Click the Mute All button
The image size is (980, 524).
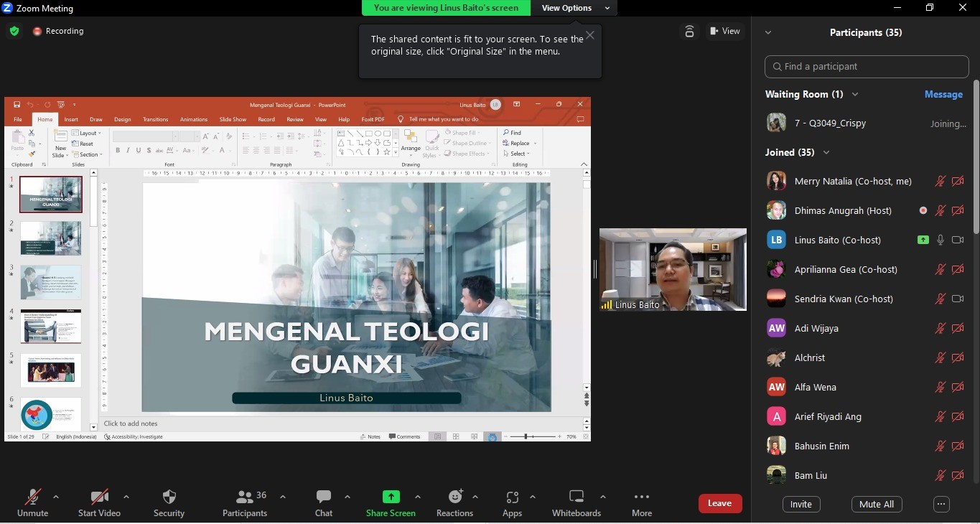click(876, 504)
